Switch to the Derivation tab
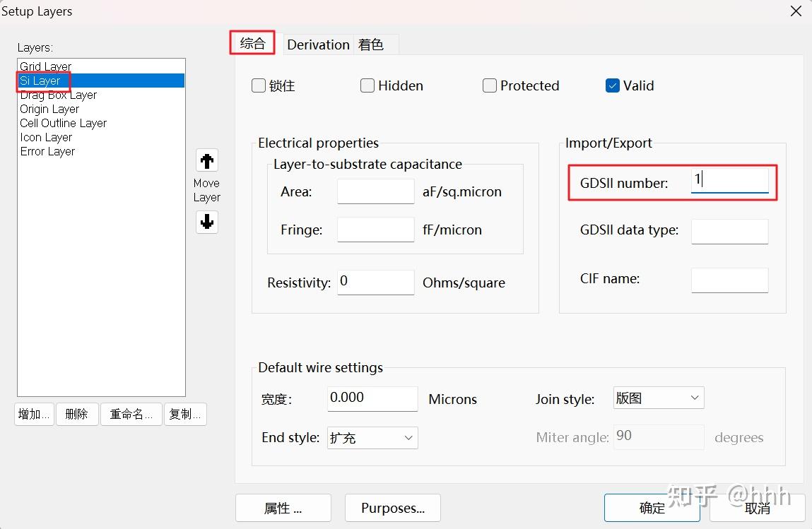 tap(318, 44)
